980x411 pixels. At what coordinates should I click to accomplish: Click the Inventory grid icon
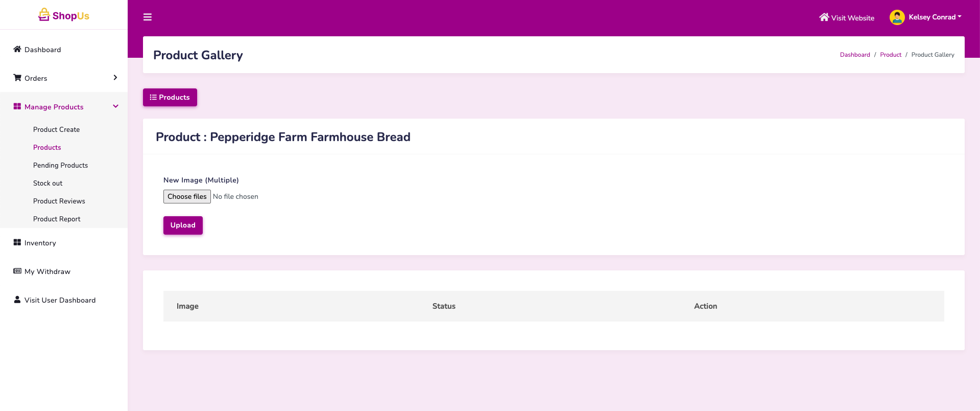tap(17, 242)
